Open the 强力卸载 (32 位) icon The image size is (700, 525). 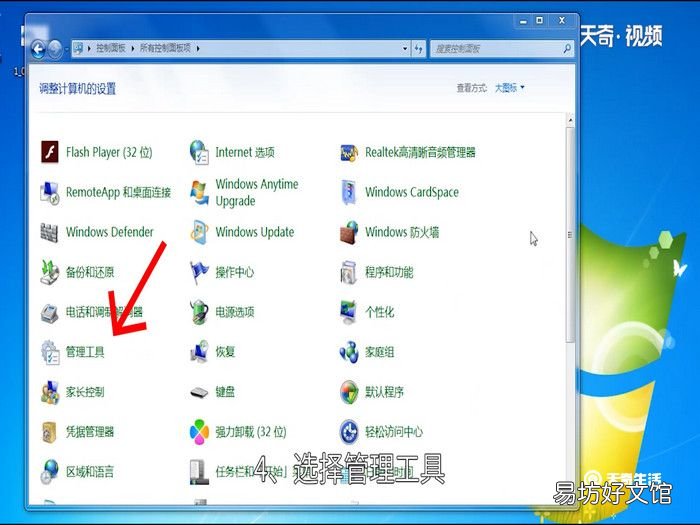click(x=199, y=432)
